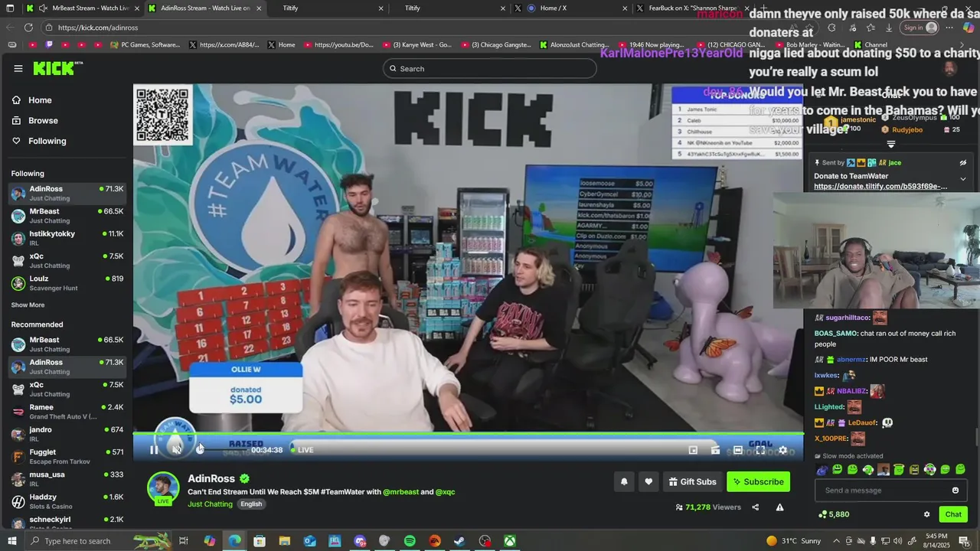
Task: Open the Windows Start menu
Action: tap(10, 541)
